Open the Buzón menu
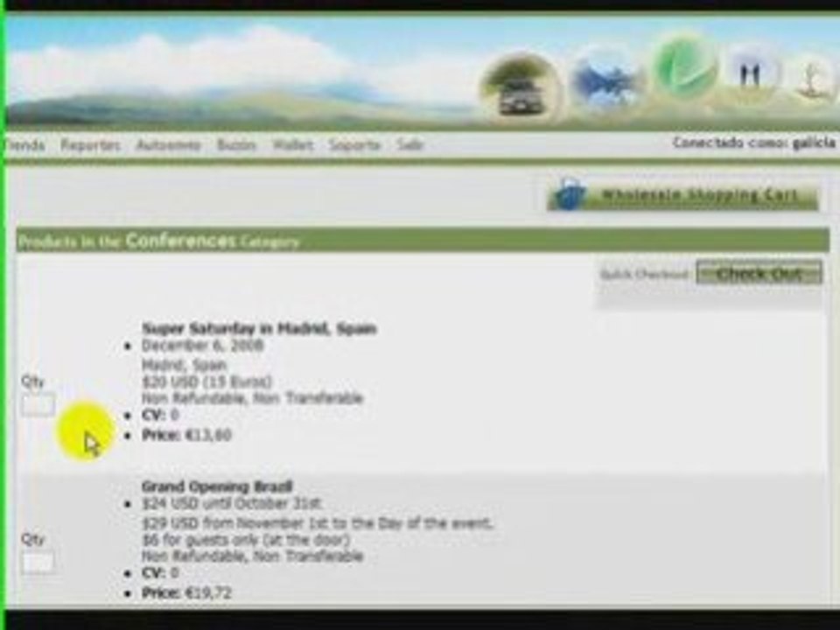 tap(236, 144)
